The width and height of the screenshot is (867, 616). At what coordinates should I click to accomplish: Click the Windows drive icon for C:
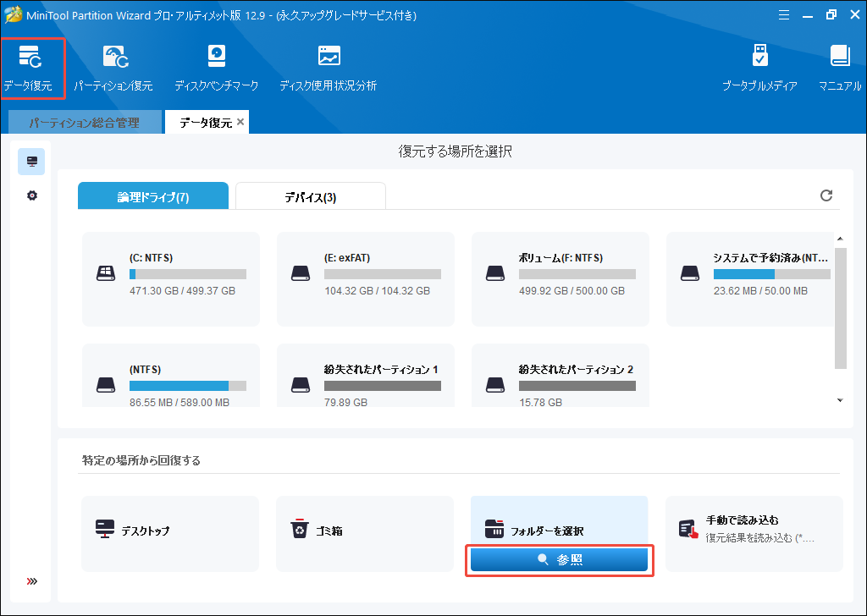coord(106,273)
